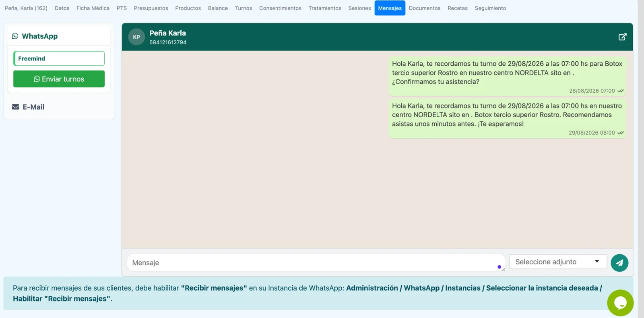Screen dimensions: 644x318
Task: Open the Sesiones tab
Action: coord(359,8)
